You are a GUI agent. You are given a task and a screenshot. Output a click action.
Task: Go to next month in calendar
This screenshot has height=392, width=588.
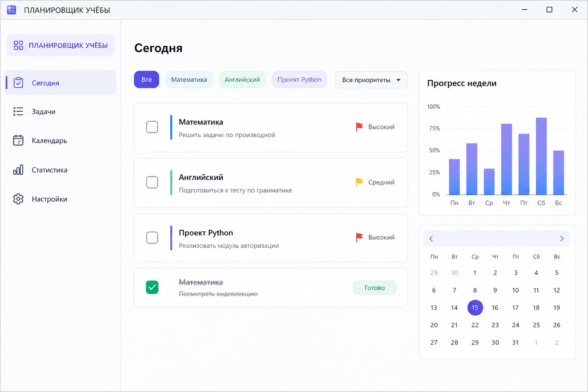point(562,238)
